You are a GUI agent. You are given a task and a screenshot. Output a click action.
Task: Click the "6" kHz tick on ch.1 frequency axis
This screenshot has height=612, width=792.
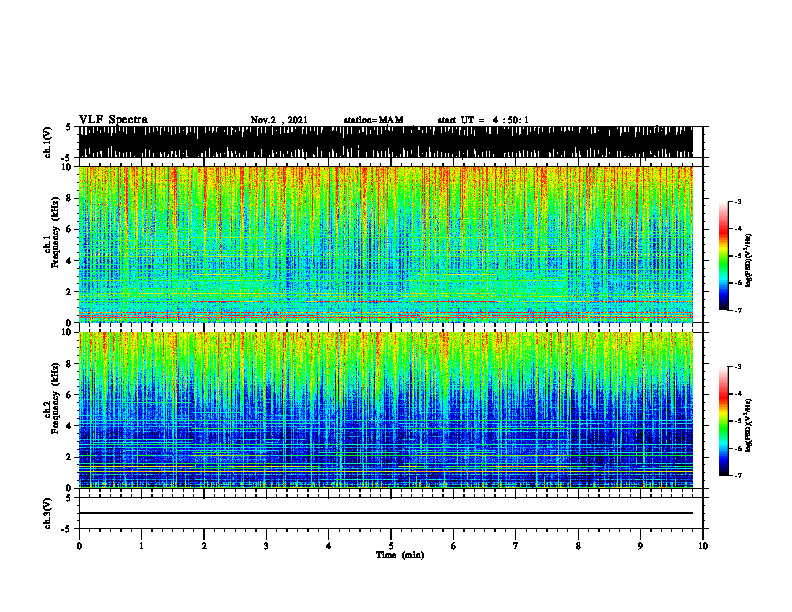point(68,229)
